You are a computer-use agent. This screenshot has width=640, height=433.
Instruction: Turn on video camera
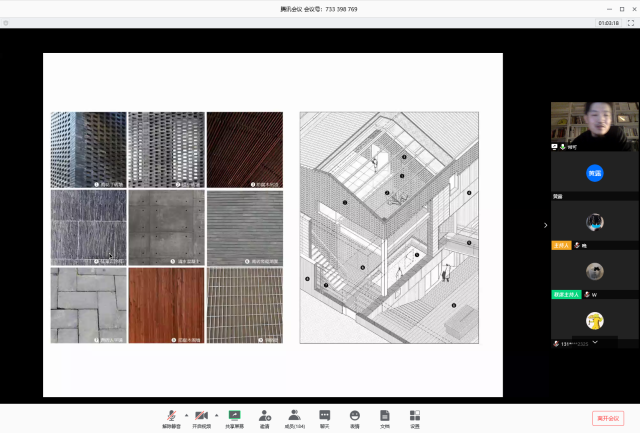[x=201, y=416]
